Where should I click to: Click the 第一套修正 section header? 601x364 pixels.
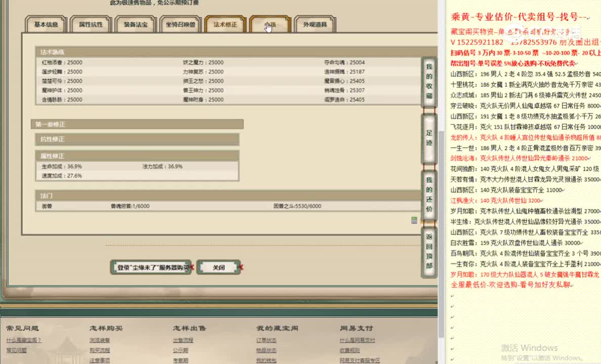coord(137,124)
